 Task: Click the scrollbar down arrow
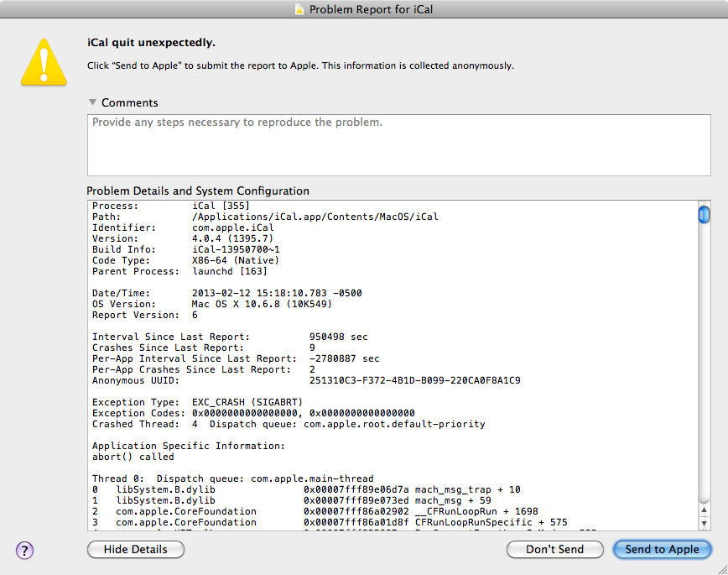[705, 522]
